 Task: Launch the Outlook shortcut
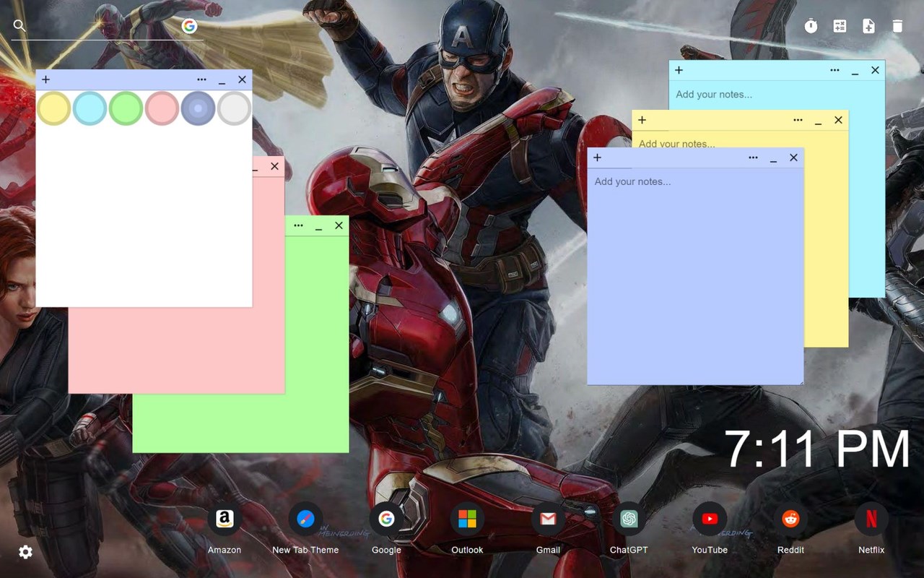tap(467, 529)
